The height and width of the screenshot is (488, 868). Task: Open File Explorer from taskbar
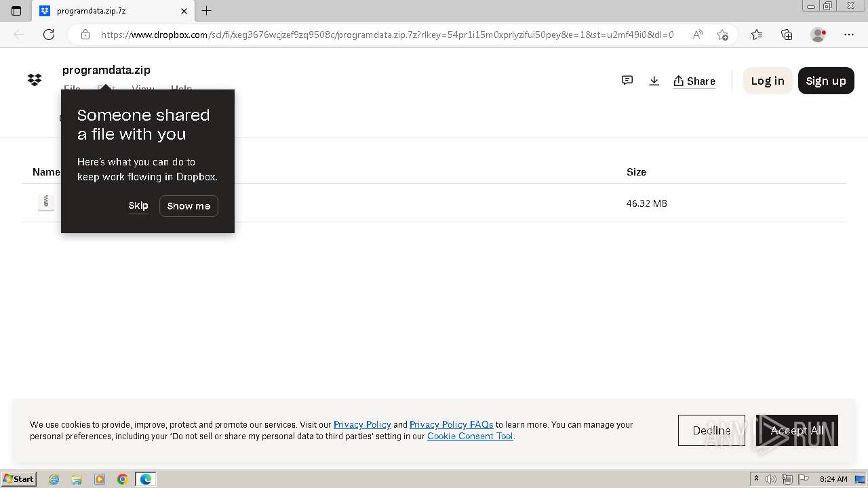[77, 479]
